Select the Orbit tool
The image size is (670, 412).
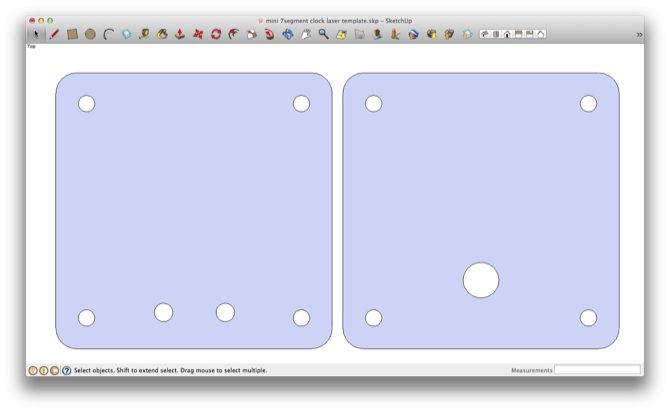288,34
